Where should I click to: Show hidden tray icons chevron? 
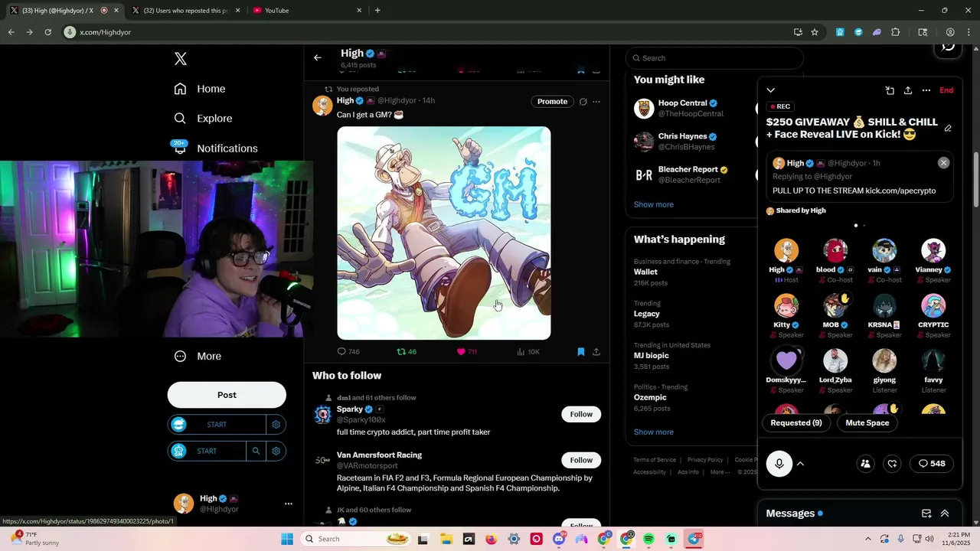pos(867,539)
